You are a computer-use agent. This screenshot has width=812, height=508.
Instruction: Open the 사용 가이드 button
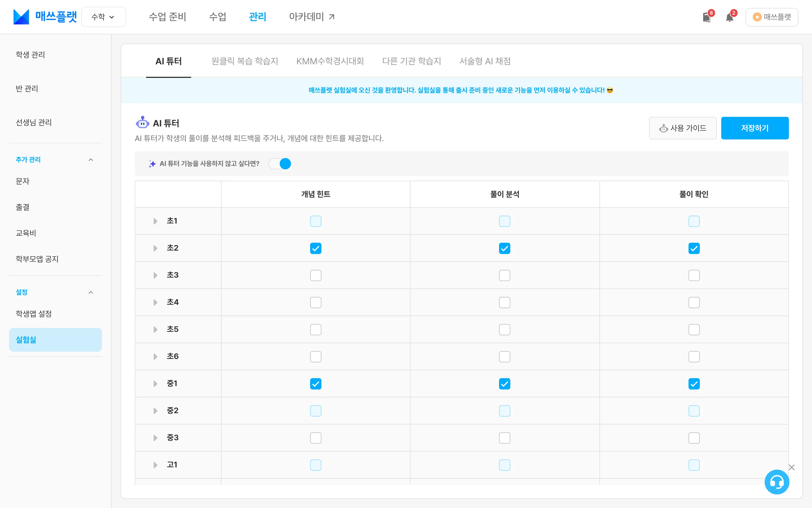coord(683,128)
